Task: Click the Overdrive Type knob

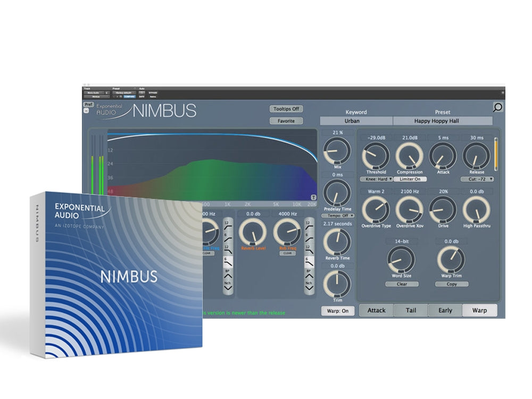Action: [376, 210]
